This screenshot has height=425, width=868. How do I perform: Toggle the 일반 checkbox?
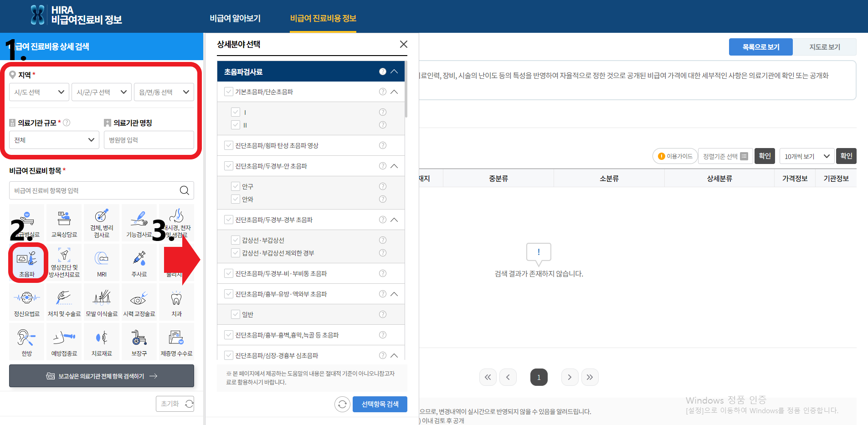pyautogui.click(x=236, y=314)
